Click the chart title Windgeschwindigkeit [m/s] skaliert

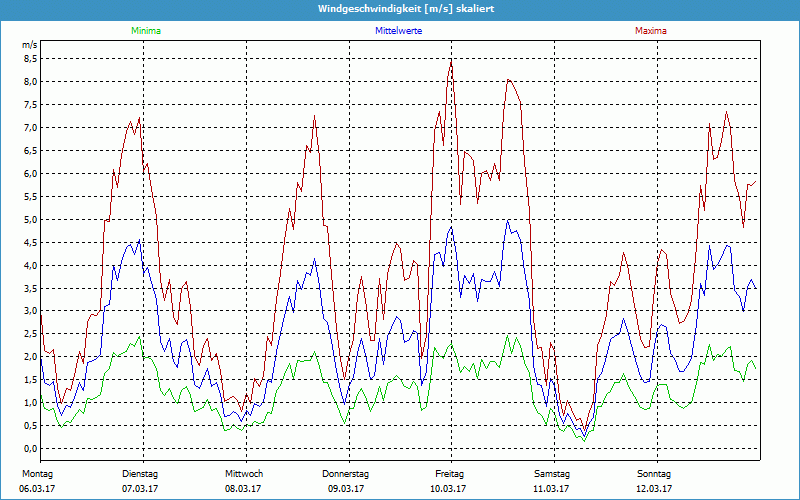[x=406, y=9]
